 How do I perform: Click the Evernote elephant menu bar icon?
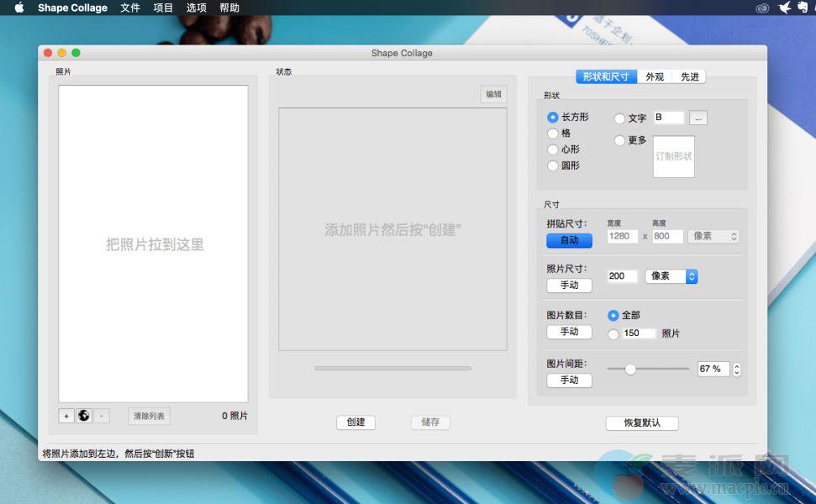pos(804,8)
